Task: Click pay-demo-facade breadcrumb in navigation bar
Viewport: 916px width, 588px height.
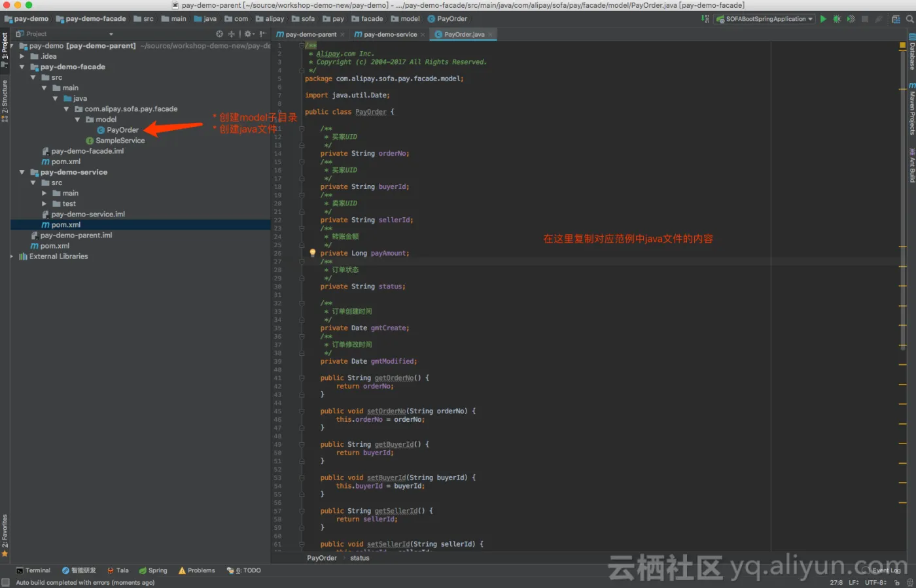Action: [91, 19]
